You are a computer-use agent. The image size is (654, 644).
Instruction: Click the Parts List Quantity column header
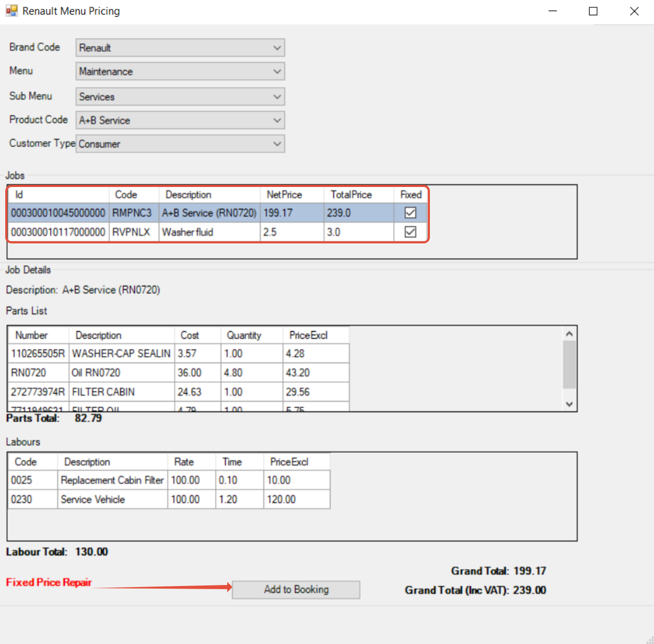click(252, 335)
